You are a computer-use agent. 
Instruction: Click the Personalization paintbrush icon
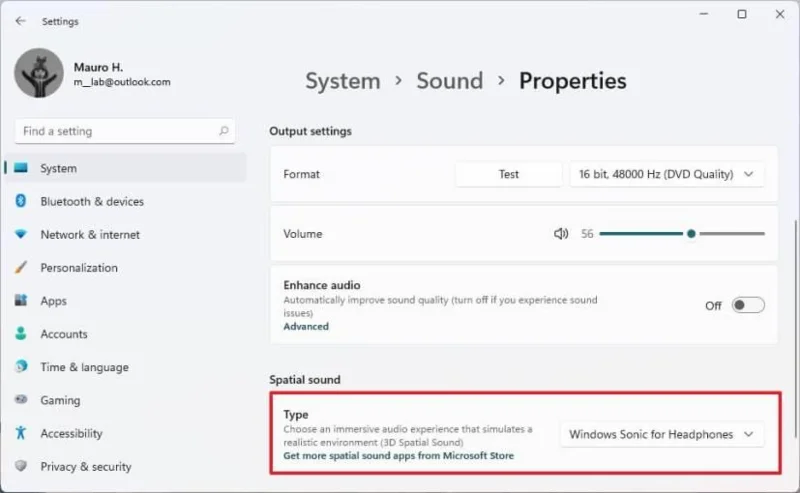click(x=21, y=267)
